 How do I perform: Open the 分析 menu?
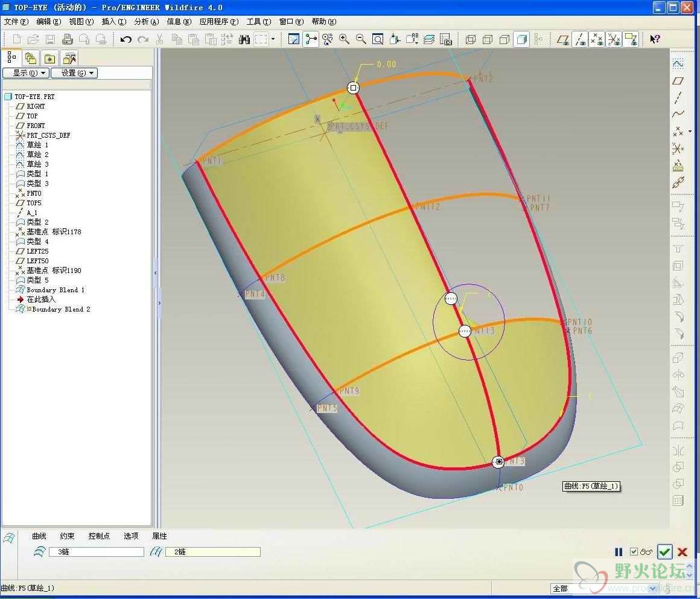(147, 22)
